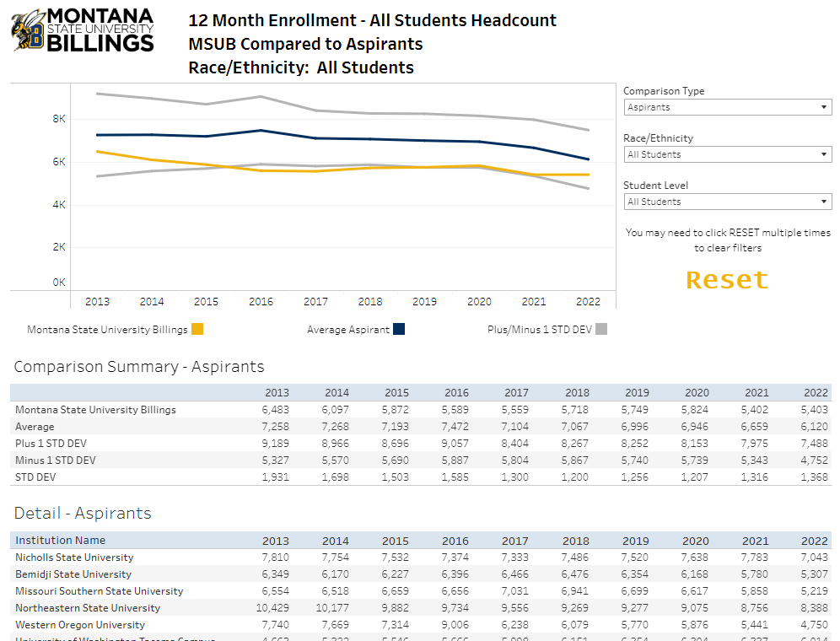The image size is (840, 641).
Task: Click the Plus 1 STD DEV summary row label
Action: click(x=51, y=444)
